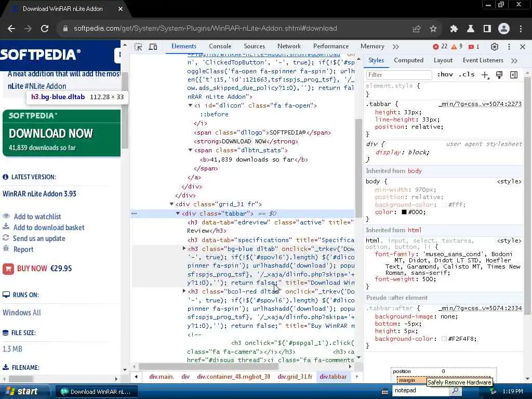
Task: Click the Send us an update link
Action: click(39, 238)
